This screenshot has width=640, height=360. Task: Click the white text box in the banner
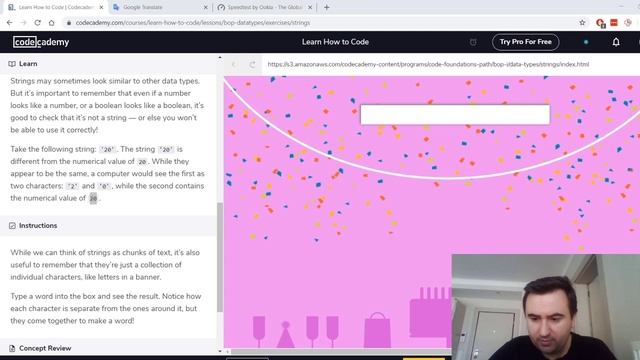coord(455,115)
